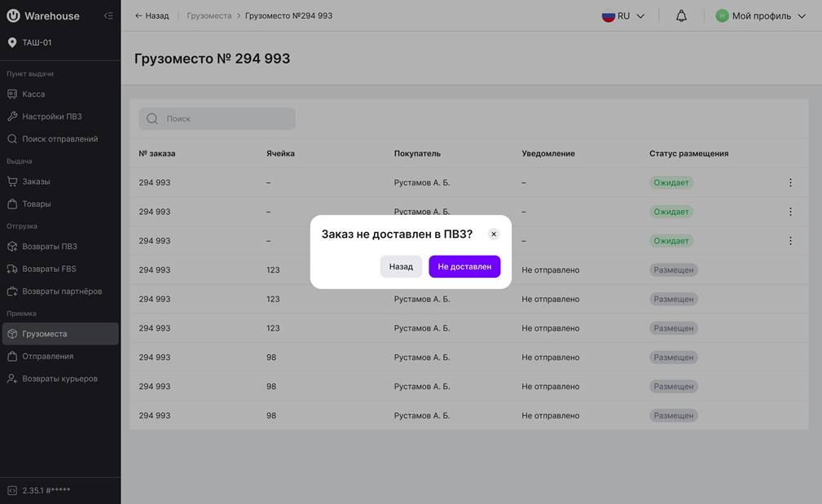Focus the Поиск search field
This screenshot has height=504, width=822.
[218, 119]
